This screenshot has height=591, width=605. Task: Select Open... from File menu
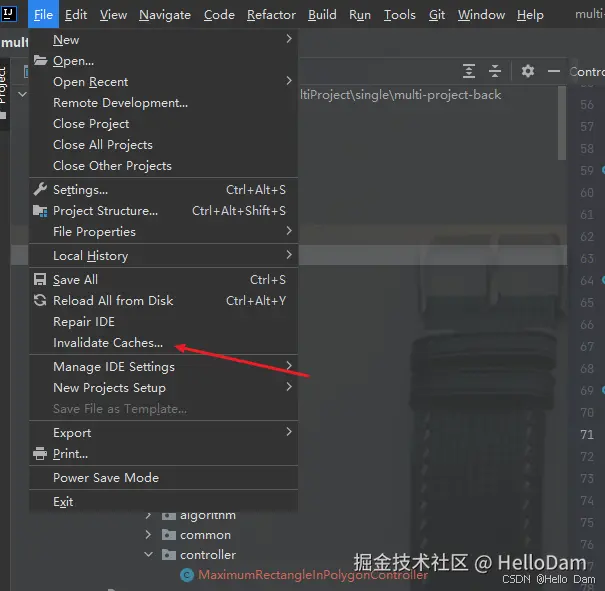(x=163, y=61)
